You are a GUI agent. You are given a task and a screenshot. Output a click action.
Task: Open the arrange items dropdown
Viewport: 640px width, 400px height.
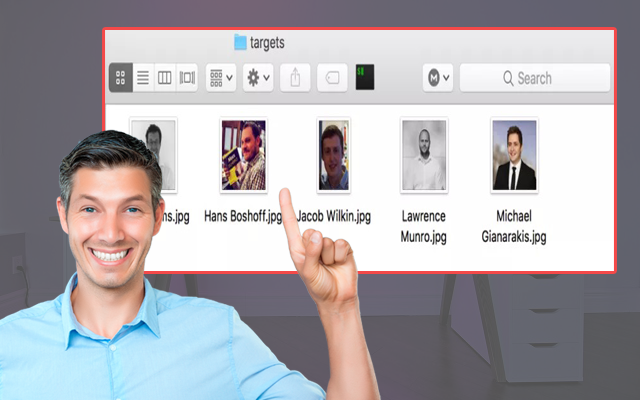pos(221,78)
